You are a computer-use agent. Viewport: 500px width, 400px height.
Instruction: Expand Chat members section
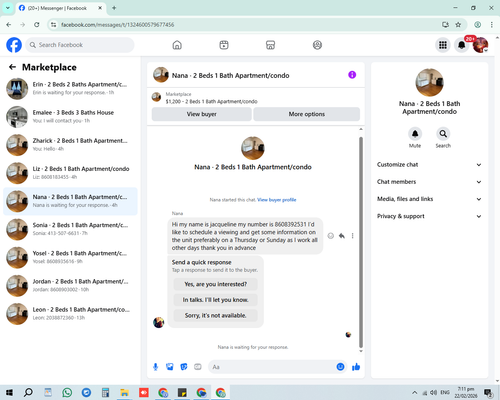coord(429,182)
